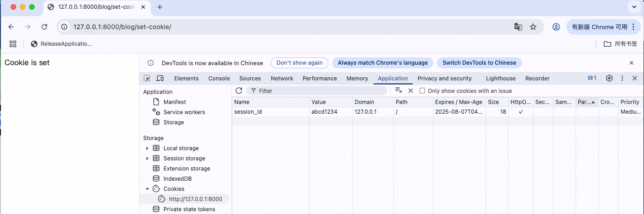Collapse the Cookies tree node
644x214 pixels.
click(x=147, y=189)
